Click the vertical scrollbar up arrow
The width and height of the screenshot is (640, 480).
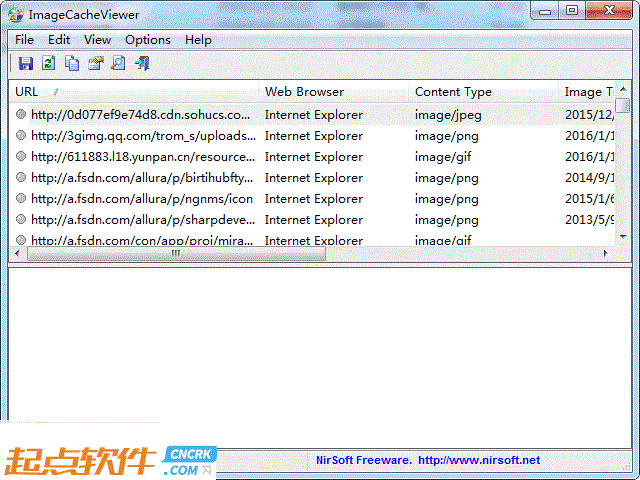pos(623,89)
